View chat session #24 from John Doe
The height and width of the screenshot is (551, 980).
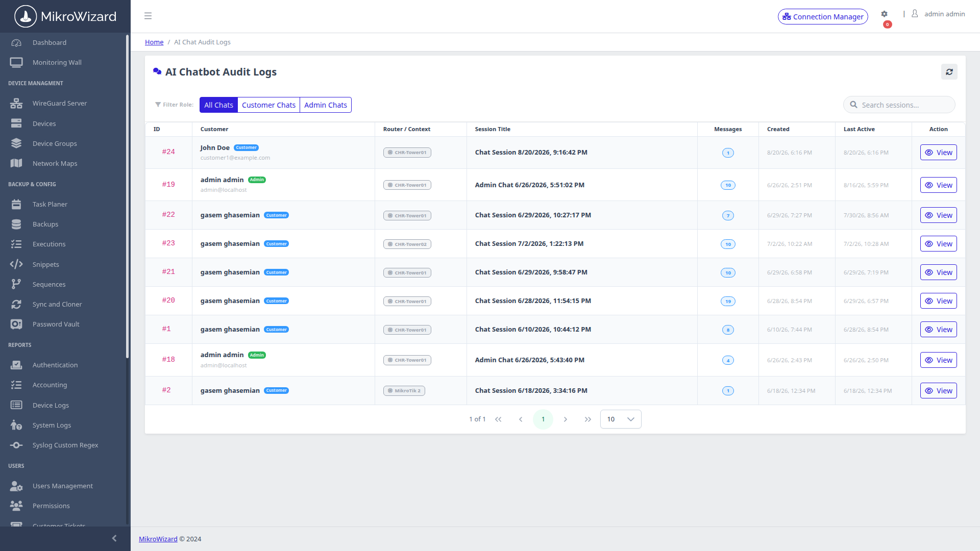(938, 153)
